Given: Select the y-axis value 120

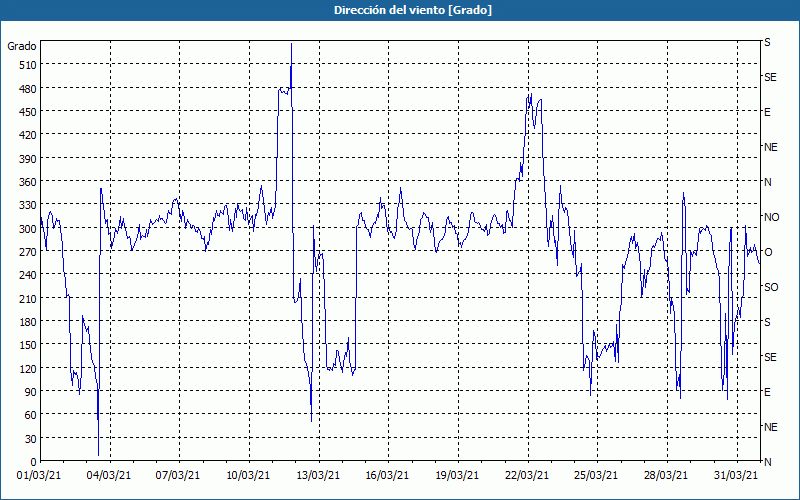Looking at the screenshot, I should pyautogui.click(x=27, y=368).
